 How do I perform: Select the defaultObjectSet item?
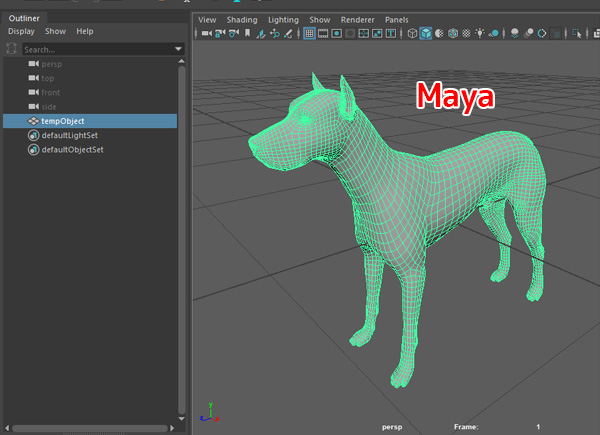(x=72, y=150)
